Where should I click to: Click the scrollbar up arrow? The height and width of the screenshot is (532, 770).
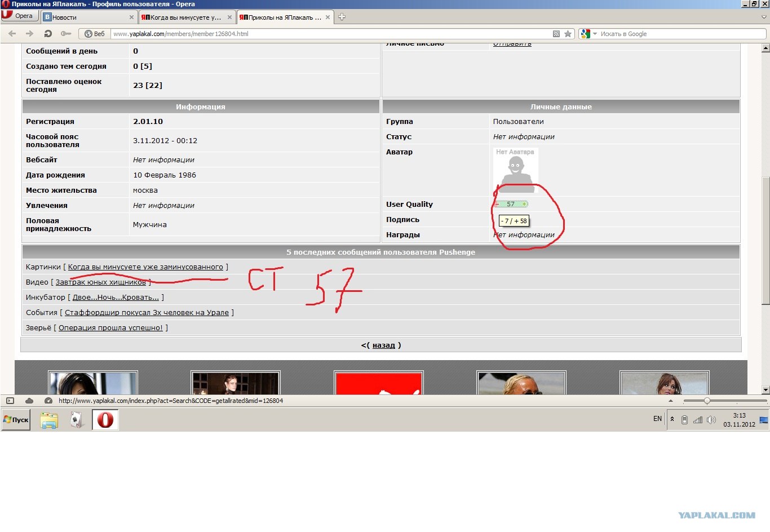(x=765, y=48)
